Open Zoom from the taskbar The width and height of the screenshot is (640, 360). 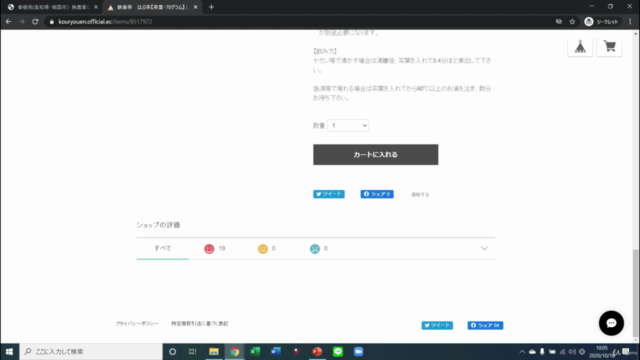358,351
